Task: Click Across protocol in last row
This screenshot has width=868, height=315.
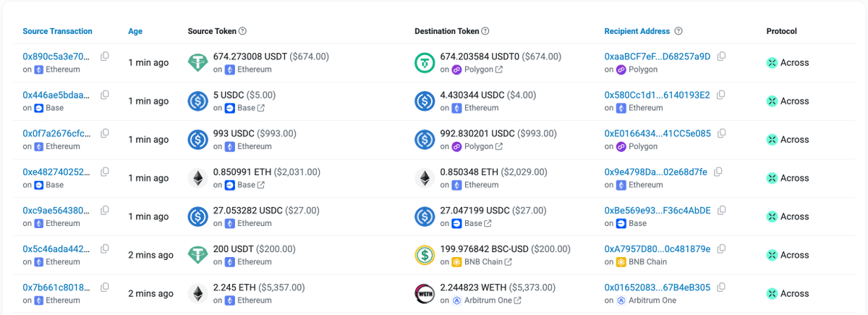Action: (788, 293)
